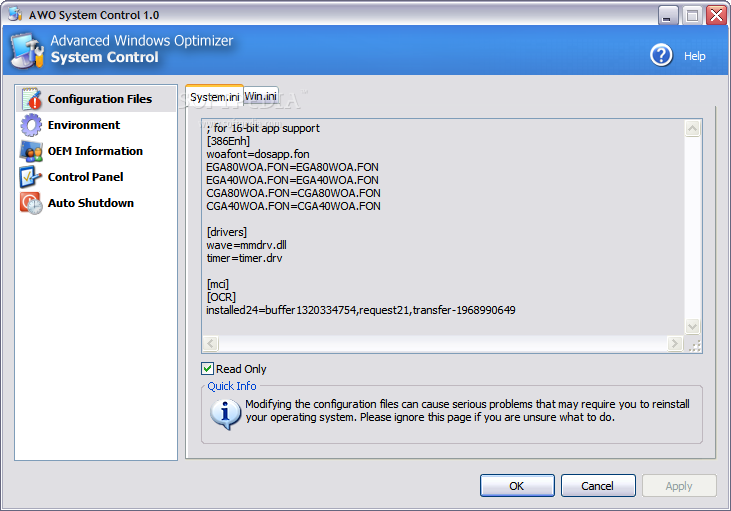
Task: Click the Apply button
Action: 679,486
